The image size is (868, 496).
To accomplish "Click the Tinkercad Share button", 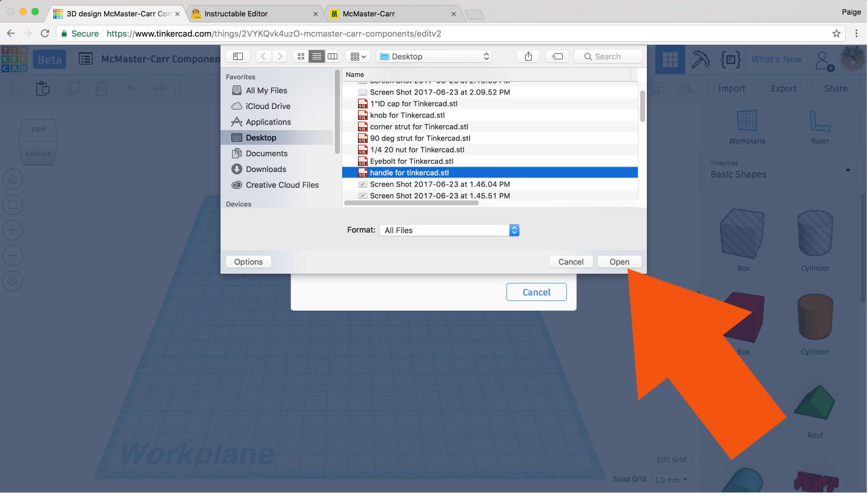I will tap(835, 88).
